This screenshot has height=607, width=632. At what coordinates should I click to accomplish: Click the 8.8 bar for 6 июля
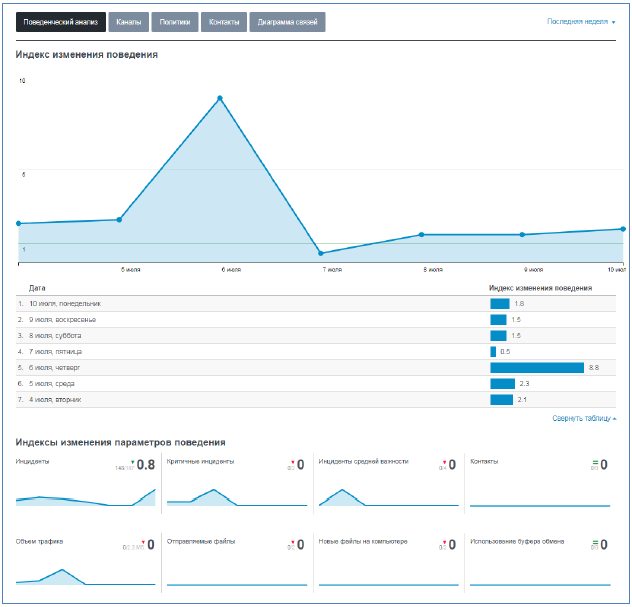pos(537,368)
